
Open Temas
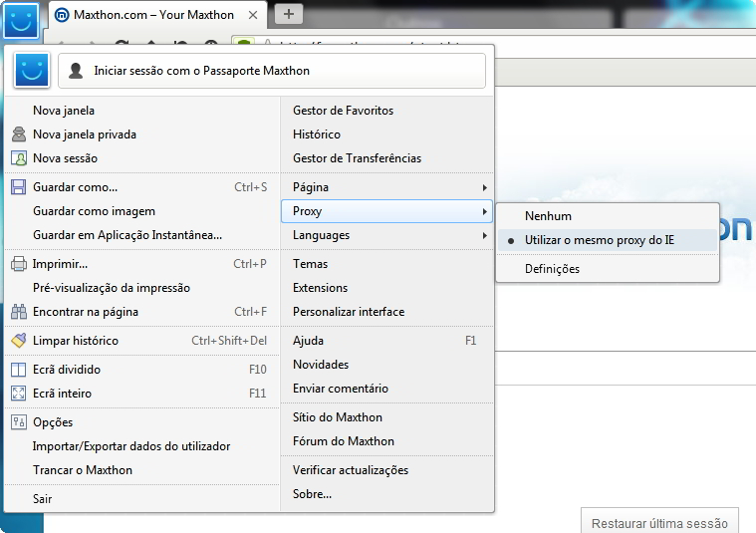386,264
